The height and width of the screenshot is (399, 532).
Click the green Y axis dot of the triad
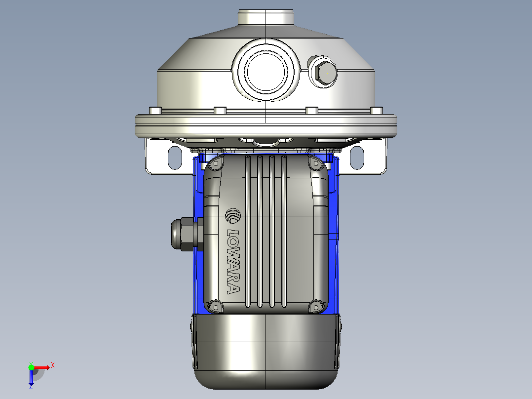31,367
